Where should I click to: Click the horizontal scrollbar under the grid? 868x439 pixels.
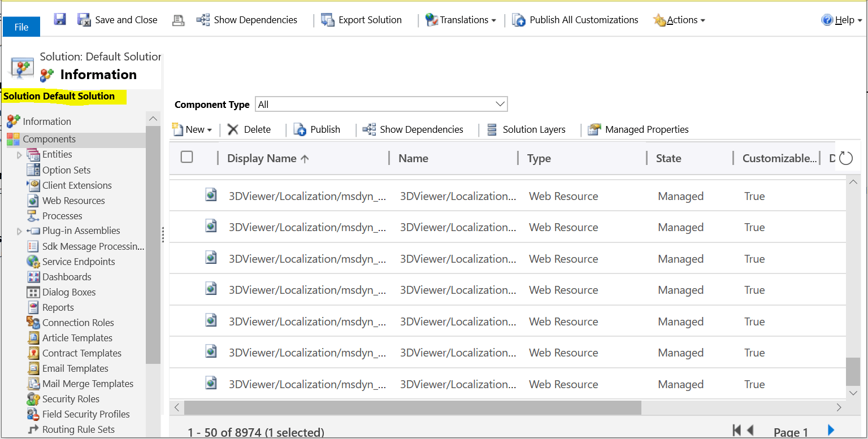coord(413,407)
